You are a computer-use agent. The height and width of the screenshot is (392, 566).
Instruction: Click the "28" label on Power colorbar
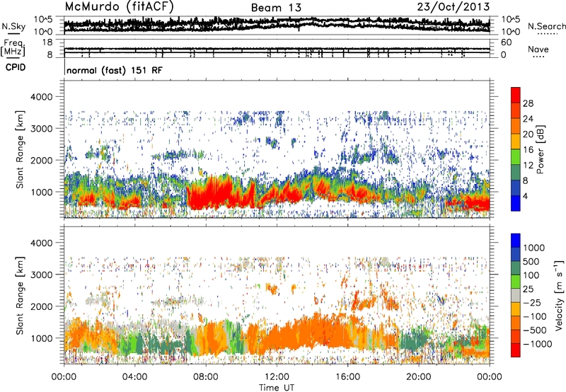[x=528, y=103]
